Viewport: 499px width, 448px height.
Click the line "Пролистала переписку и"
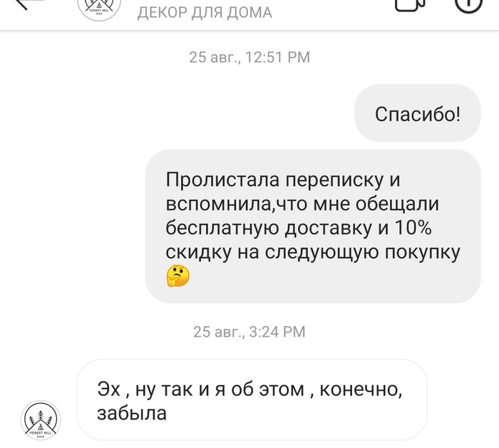282,180
